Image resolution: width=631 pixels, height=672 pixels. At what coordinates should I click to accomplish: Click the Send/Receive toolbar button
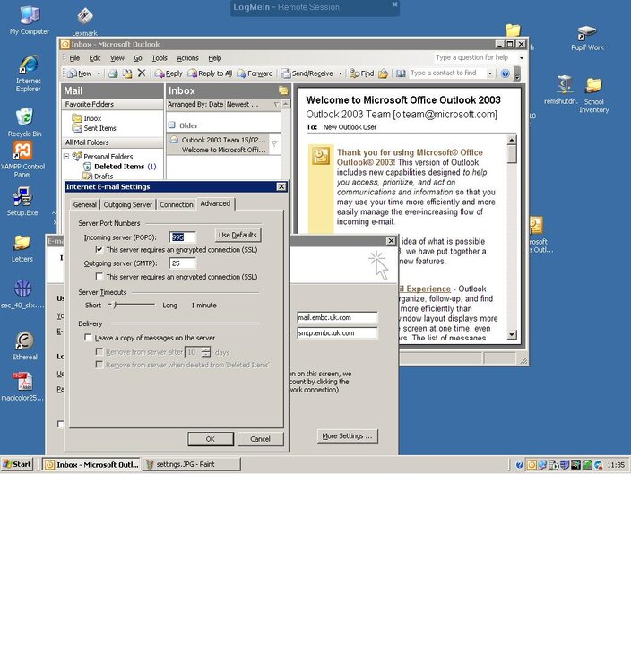pos(307,73)
